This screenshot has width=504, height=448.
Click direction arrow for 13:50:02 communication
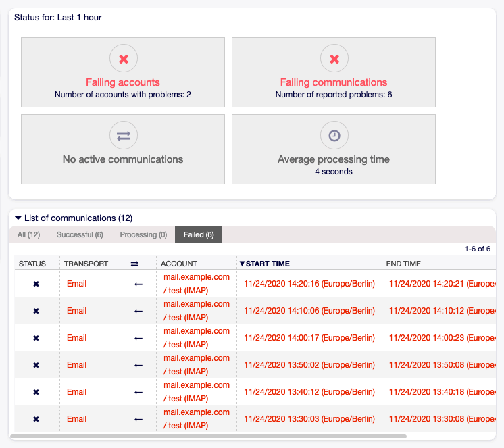click(138, 365)
